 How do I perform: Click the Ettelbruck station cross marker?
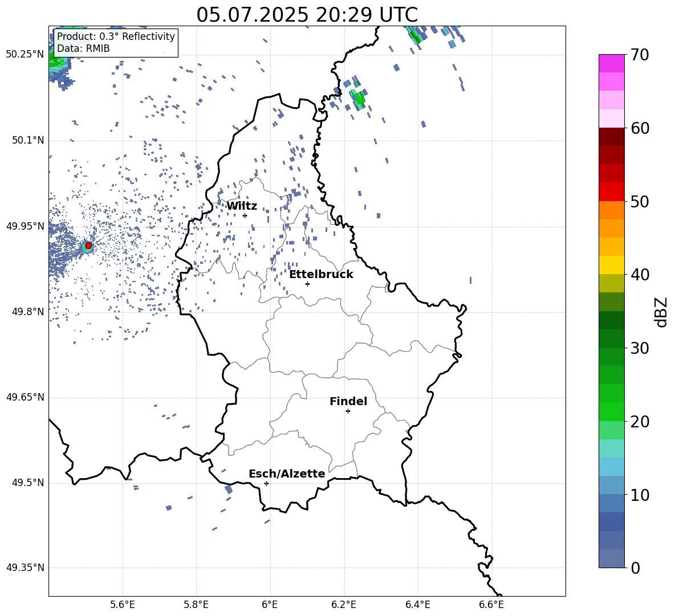pyautogui.click(x=307, y=284)
